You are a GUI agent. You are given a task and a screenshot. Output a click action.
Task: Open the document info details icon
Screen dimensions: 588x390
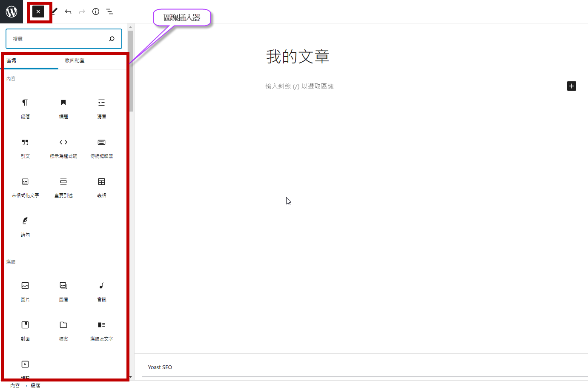(96, 11)
